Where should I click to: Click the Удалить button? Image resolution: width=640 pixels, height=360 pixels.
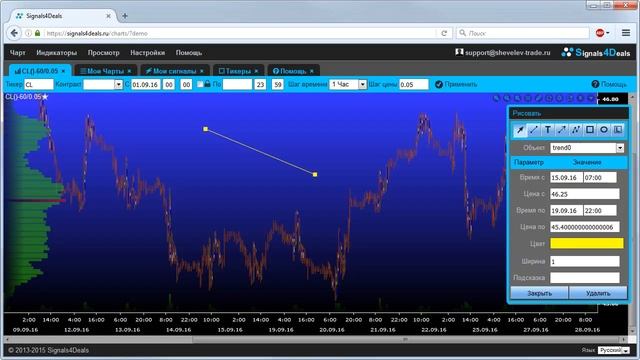point(598,293)
